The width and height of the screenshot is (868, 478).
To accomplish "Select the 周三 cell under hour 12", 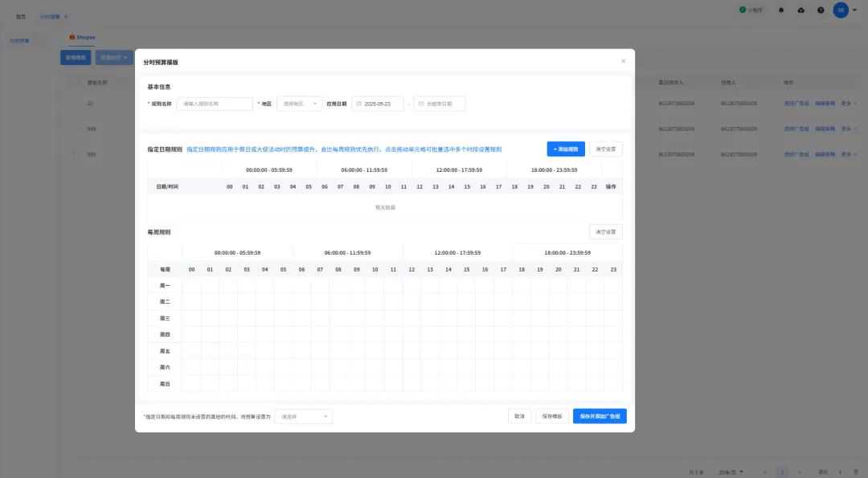I will pyautogui.click(x=411, y=318).
